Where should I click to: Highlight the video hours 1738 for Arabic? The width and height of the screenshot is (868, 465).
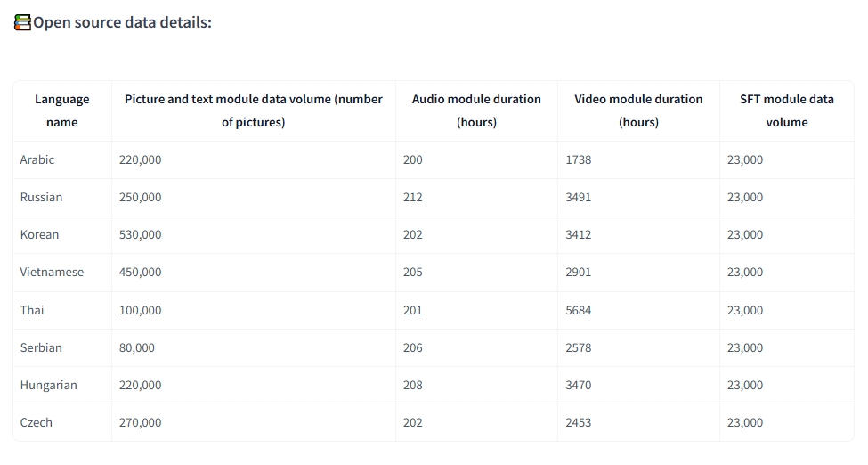[x=579, y=159]
